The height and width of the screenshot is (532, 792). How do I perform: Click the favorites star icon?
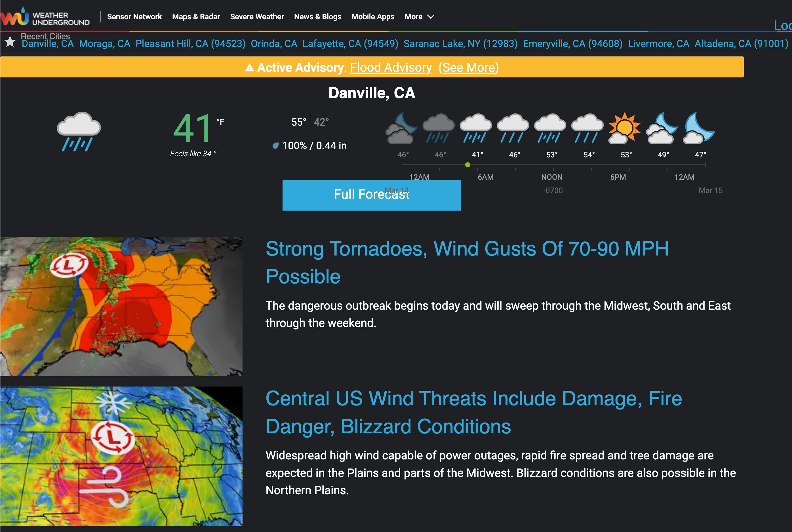pos(10,42)
